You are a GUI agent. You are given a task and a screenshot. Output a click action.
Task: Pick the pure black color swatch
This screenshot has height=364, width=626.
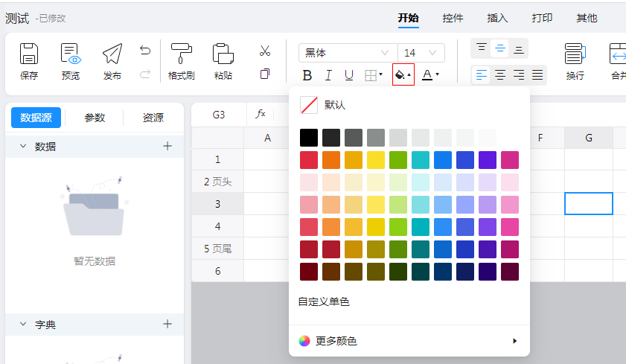click(x=309, y=138)
